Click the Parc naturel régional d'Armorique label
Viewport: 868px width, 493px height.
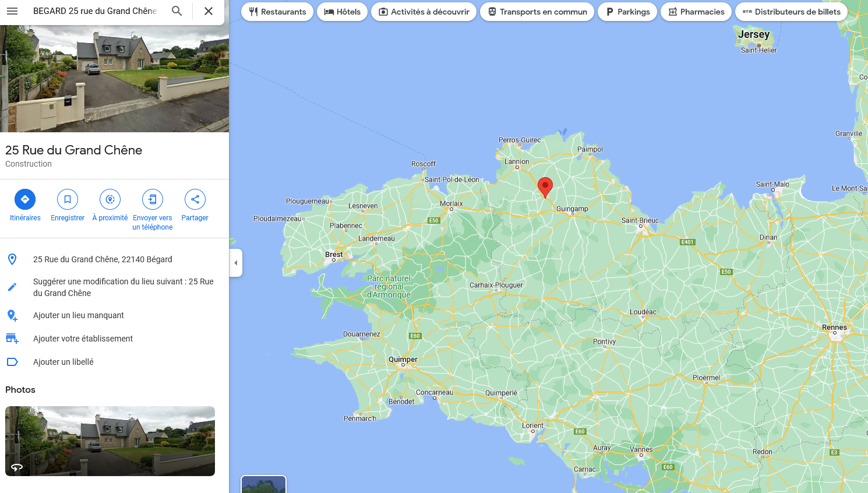[389, 287]
